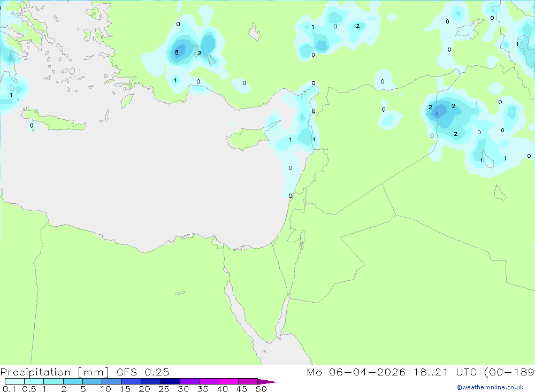Select the 0.5–1 mm legend swatch

coord(34,381)
